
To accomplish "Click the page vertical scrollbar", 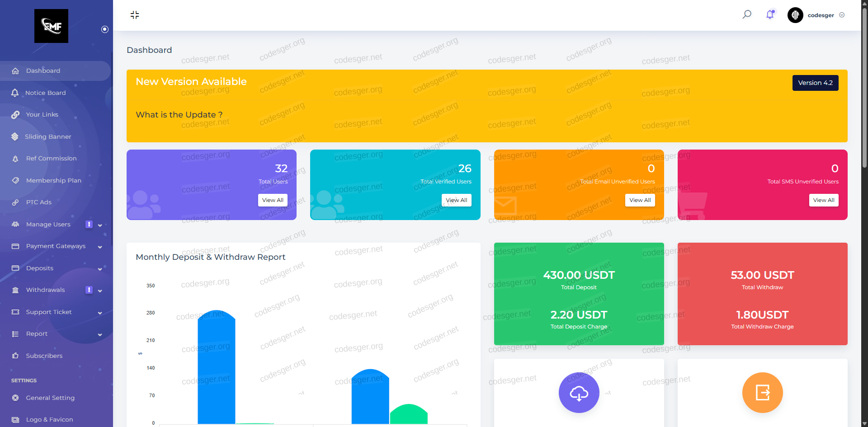I will coord(864,90).
